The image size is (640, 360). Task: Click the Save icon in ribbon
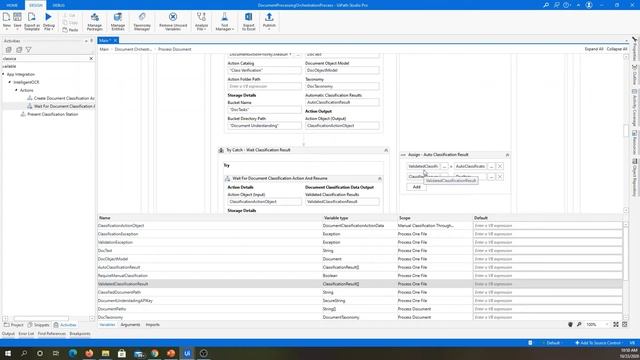tap(18, 17)
